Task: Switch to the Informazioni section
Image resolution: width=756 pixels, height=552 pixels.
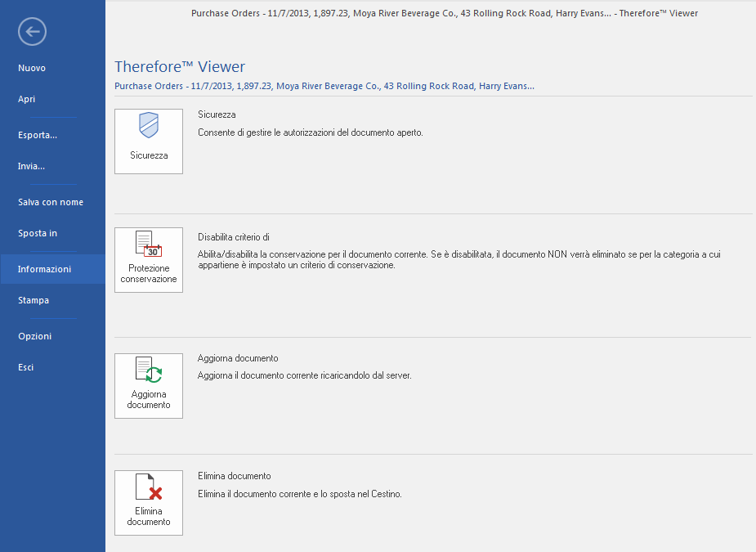Action: [46, 268]
